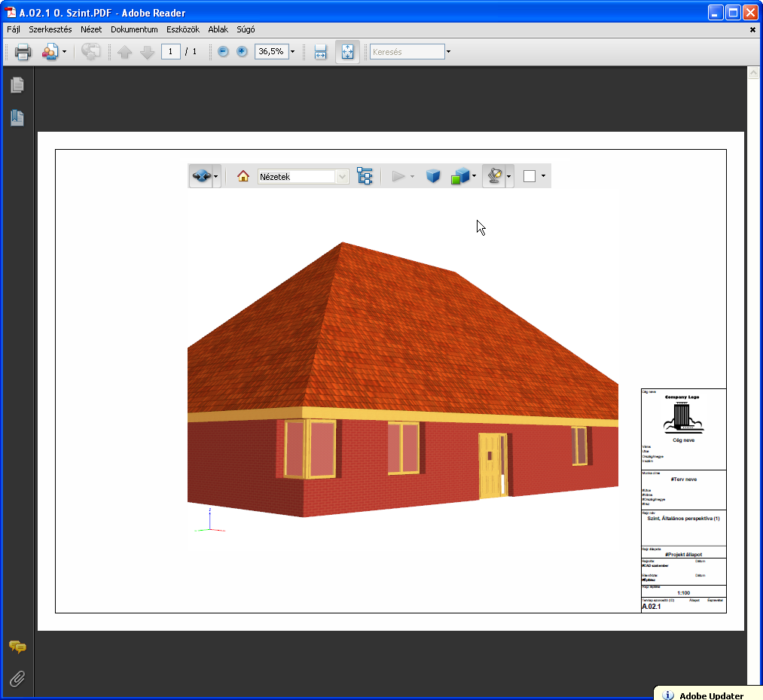Open the Nézetek views dropdown
Viewport: 763px width, 700px height.
301,175
